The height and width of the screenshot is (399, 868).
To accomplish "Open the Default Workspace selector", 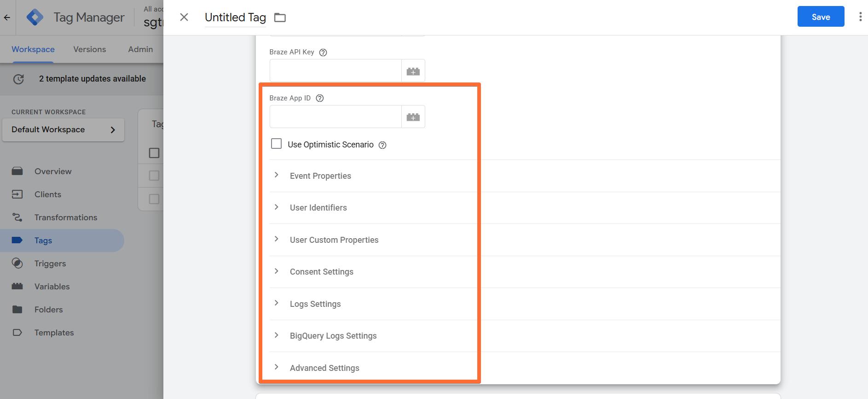I will (x=64, y=130).
